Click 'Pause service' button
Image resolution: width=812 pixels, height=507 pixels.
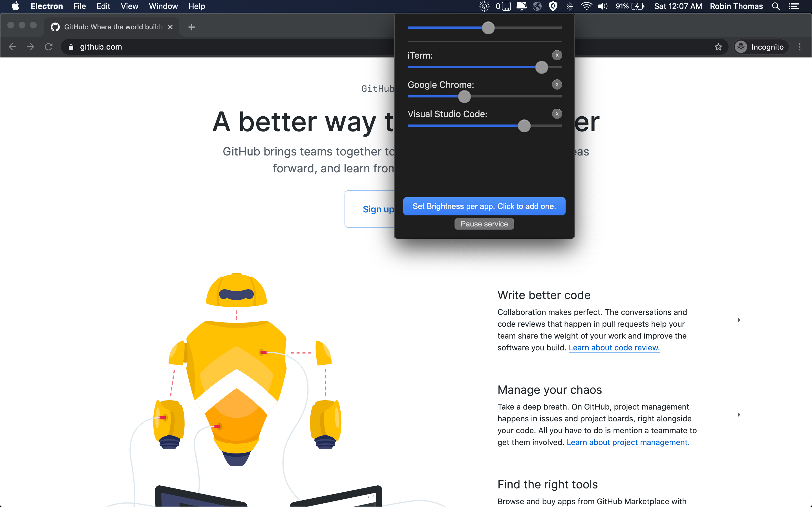pyautogui.click(x=484, y=224)
